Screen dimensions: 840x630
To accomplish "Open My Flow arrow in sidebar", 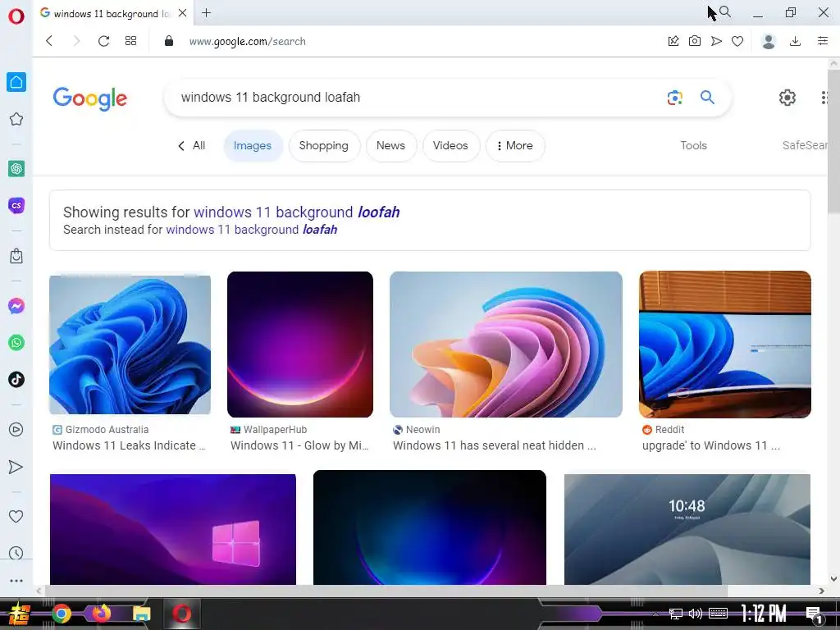I will [16, 467].
